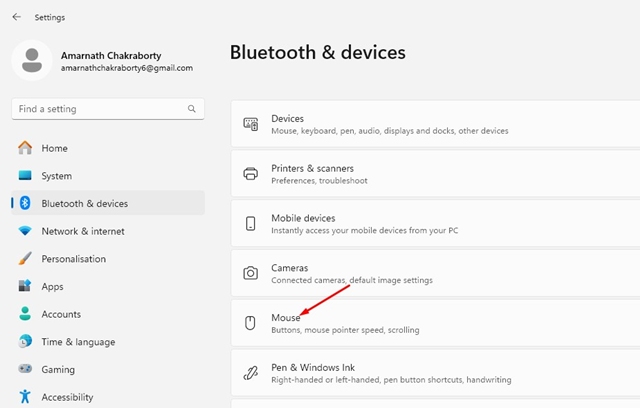Open Personalisation settings
640x408 pixels.
click(73, 259)
